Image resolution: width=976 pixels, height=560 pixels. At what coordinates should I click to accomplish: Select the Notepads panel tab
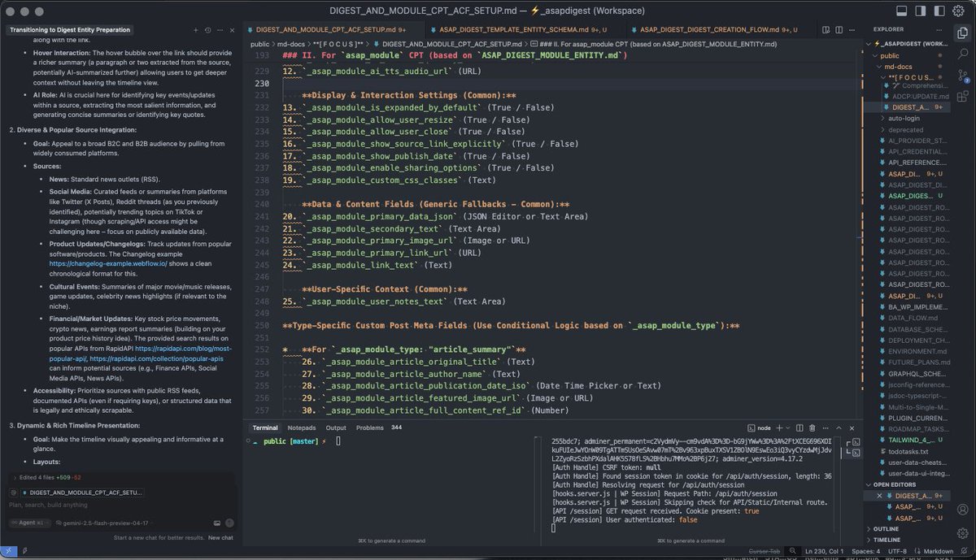coord(301,428)
